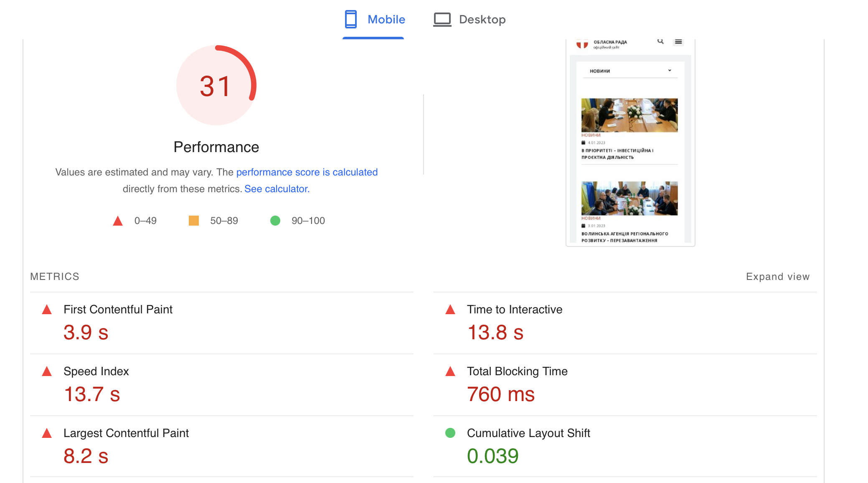Click the red triangle beside Total Blocking Time
The height and width of the screenshot is (483, 868).
coord(450,371)
